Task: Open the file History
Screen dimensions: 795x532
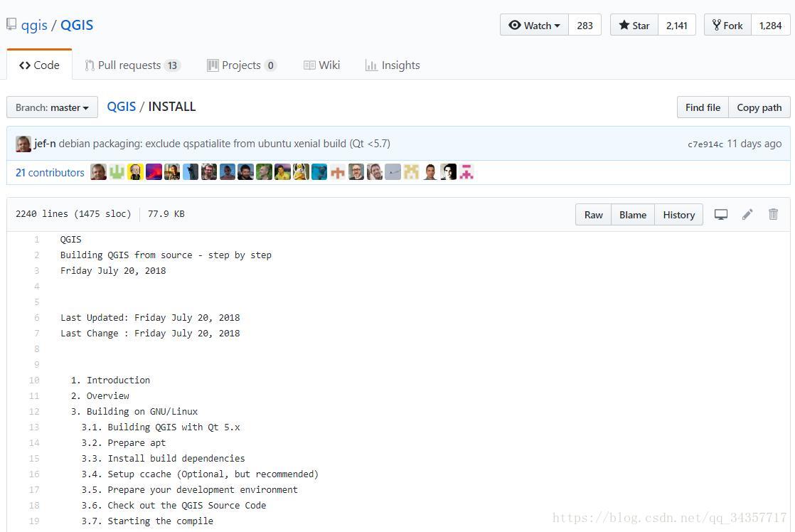Action: click(x=678, y=215)
